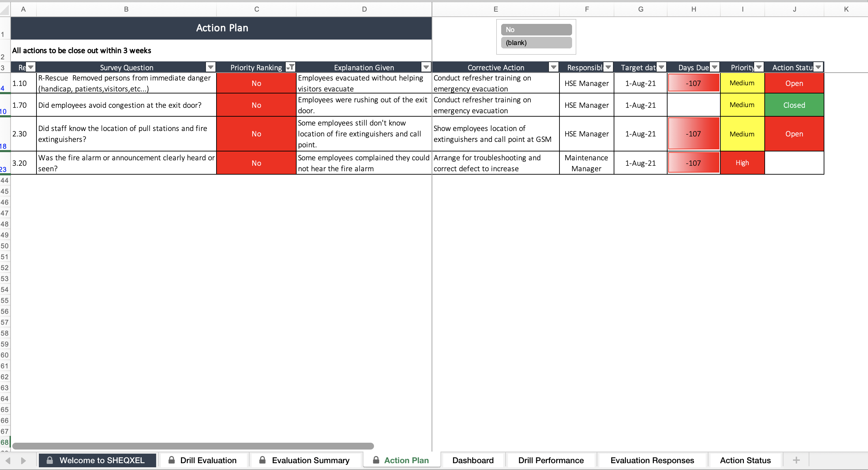Open the Action Status filter dropdown
Viewport: 868px width, 470px height.
[818, 67]
